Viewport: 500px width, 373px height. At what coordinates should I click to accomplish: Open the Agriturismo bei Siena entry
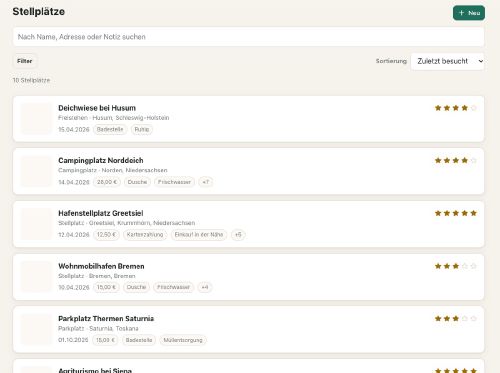[x=248, y=366]
